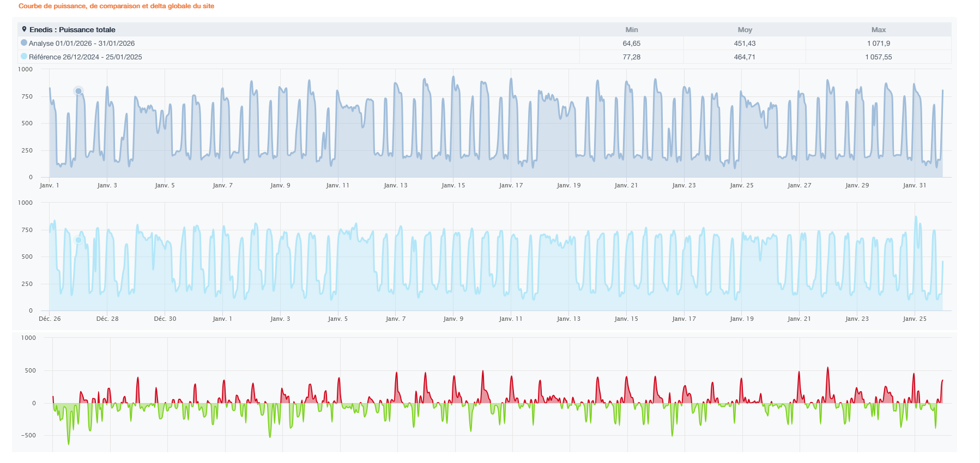Click the orange Courbe de puissance title
The width and height of the screenshot is (980, 463).
coord(117,6)
